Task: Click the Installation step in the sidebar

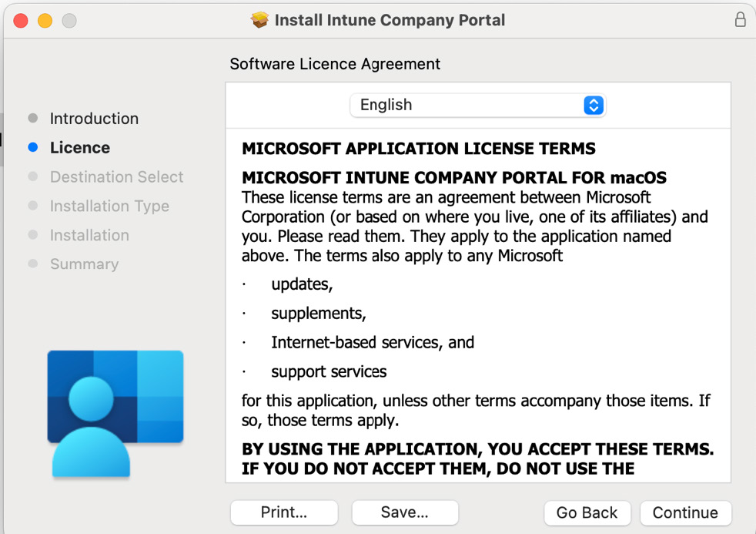Action: coord(89,235)
